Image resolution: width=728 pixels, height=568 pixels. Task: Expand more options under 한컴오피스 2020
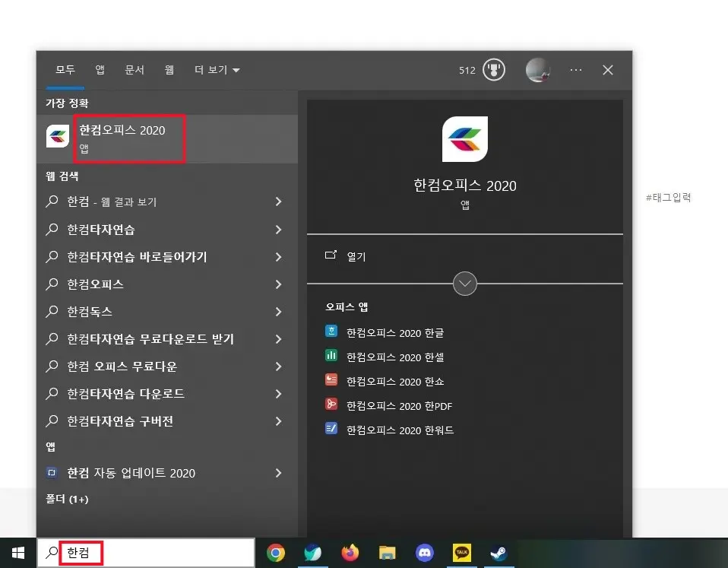(464, 283)
